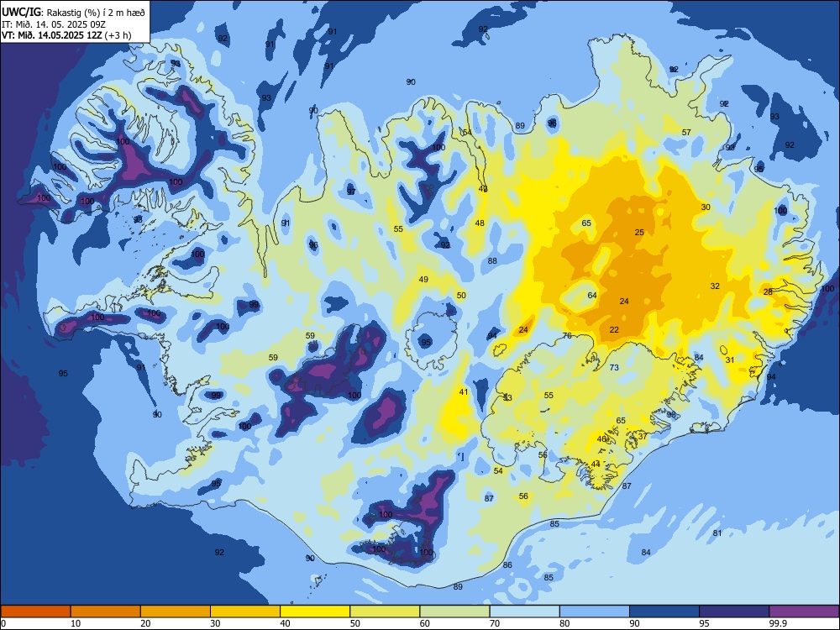
Task: Click the legend tick label 99.9
Action: pos(778,623)
